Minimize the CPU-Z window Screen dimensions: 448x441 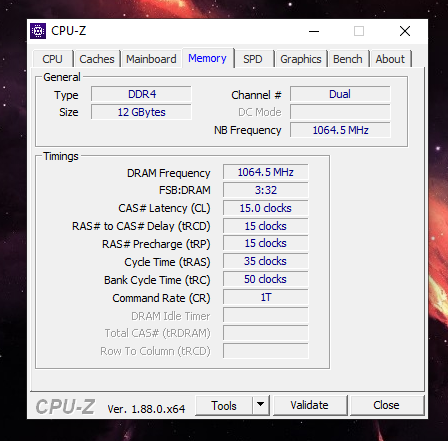[x=314, y=31]
